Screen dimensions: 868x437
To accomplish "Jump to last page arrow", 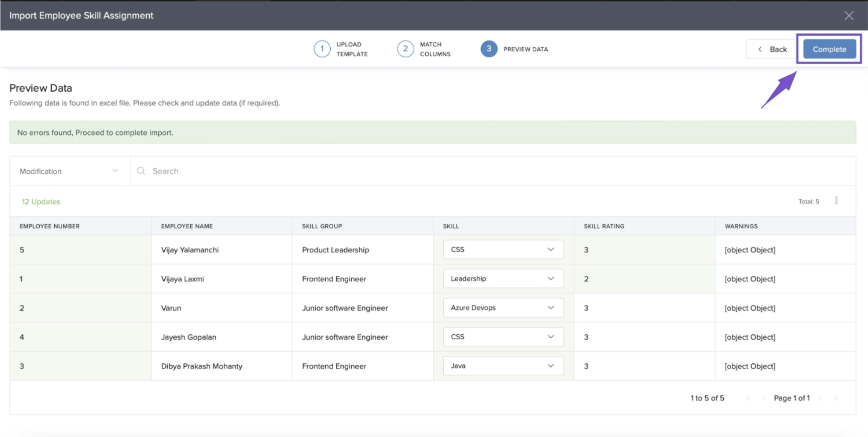I will [x=835, y=398].
